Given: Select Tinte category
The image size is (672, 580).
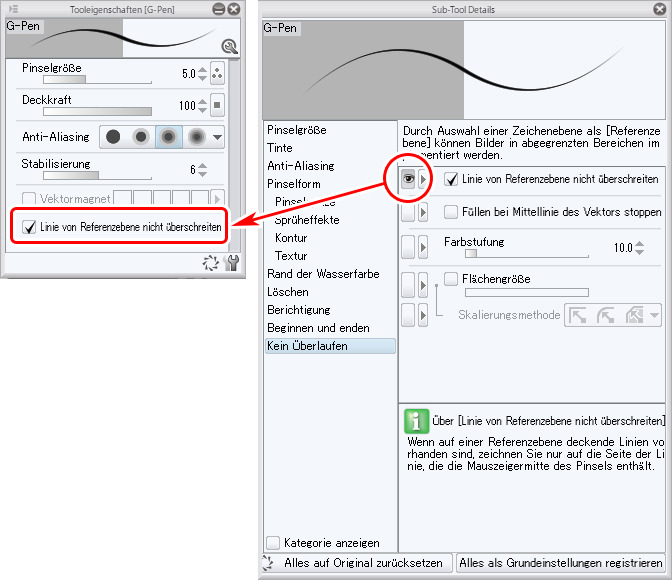Looking at the screenshot, I should (330, 148).
